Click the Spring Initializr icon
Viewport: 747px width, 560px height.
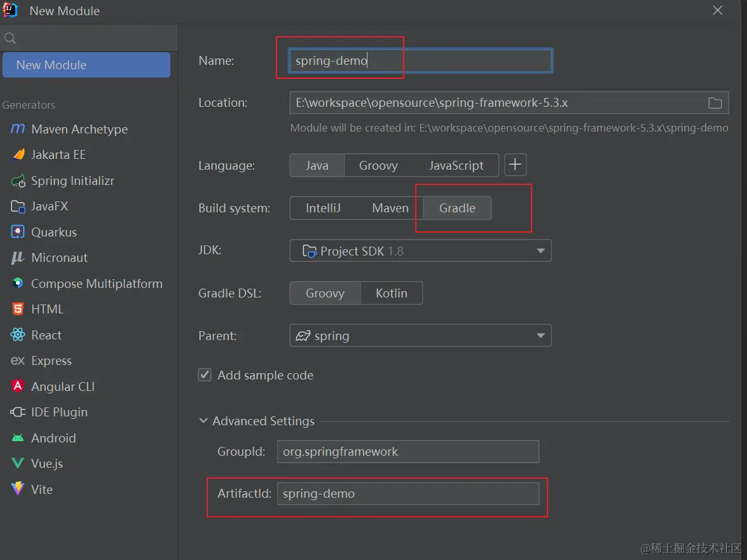tap(18, 181)
